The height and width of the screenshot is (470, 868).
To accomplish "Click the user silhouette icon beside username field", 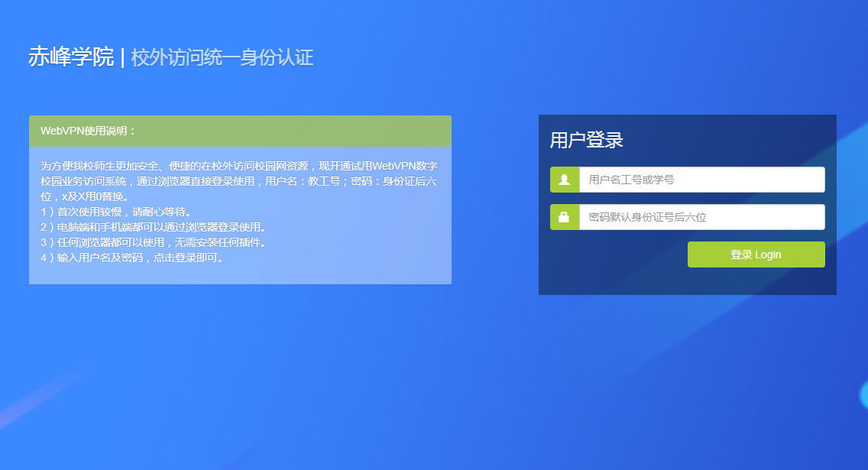I will pos(565,180).
